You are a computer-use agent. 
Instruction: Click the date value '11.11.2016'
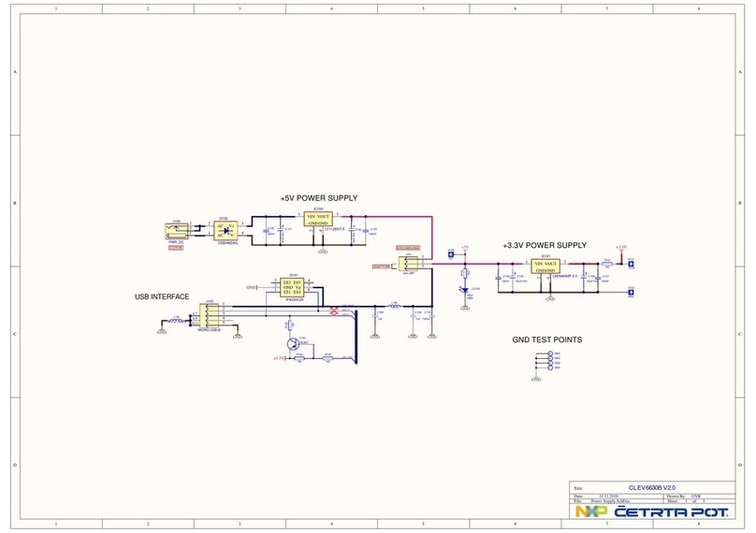pos(609,496)
